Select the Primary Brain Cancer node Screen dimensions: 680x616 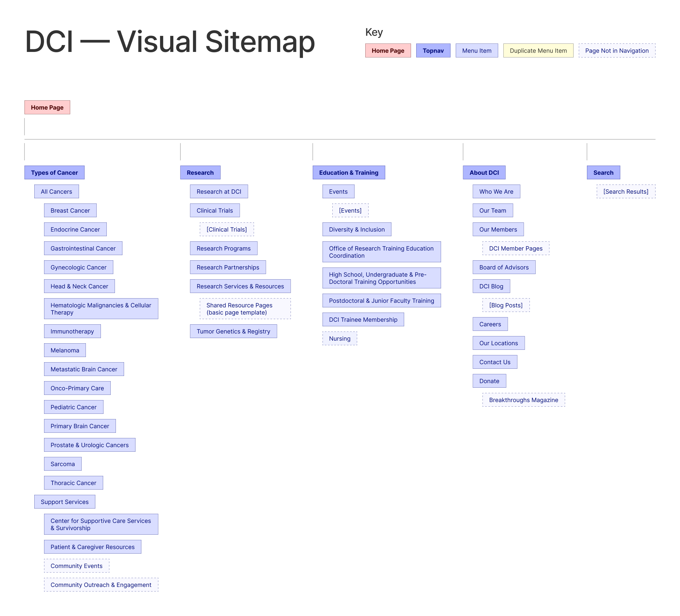(80, 426)
